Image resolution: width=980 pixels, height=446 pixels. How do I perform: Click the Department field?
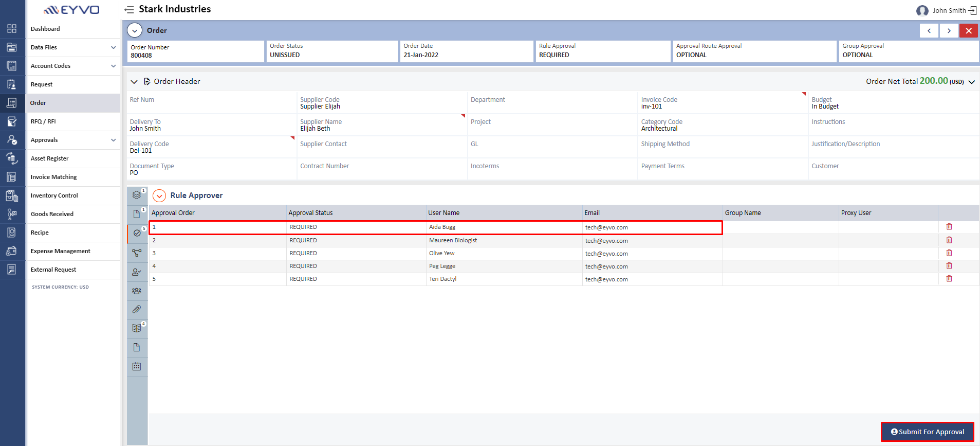point(552,102)
